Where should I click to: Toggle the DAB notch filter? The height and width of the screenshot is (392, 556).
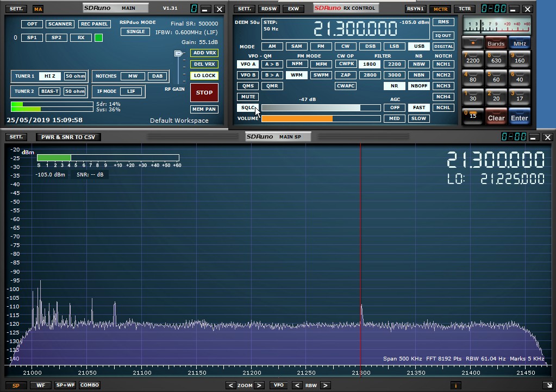tap(157, 76)
